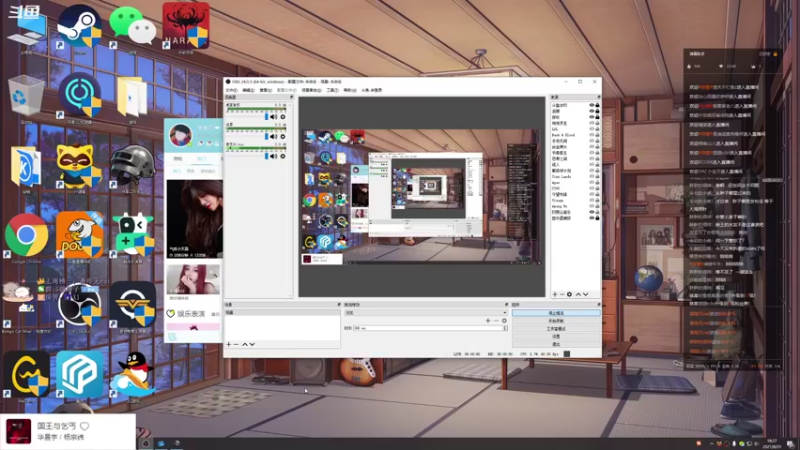
Task: Click the 退出 exit button in OBS
Action: coord(556,344)
